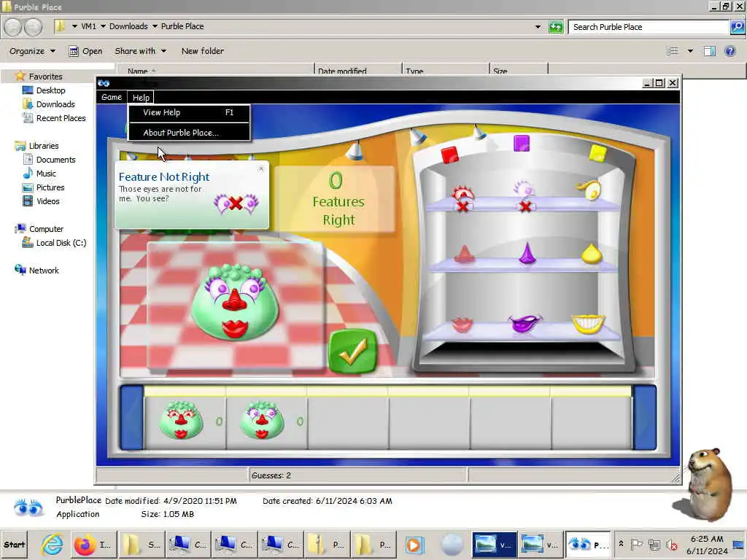This screenshot has width=747, height=560.
Task: Open Videos library
Action: pyautogui.click(x=47, y=201)
